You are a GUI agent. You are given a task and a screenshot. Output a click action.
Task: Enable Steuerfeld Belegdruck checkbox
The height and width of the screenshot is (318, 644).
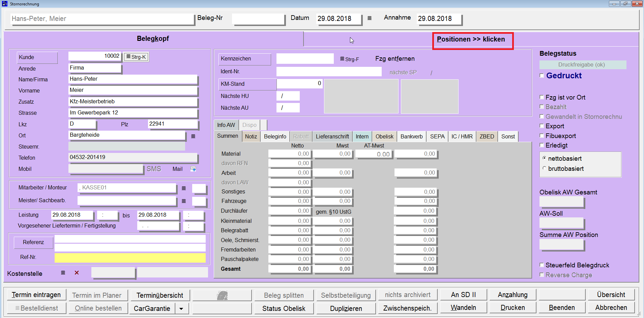(541, 265)
